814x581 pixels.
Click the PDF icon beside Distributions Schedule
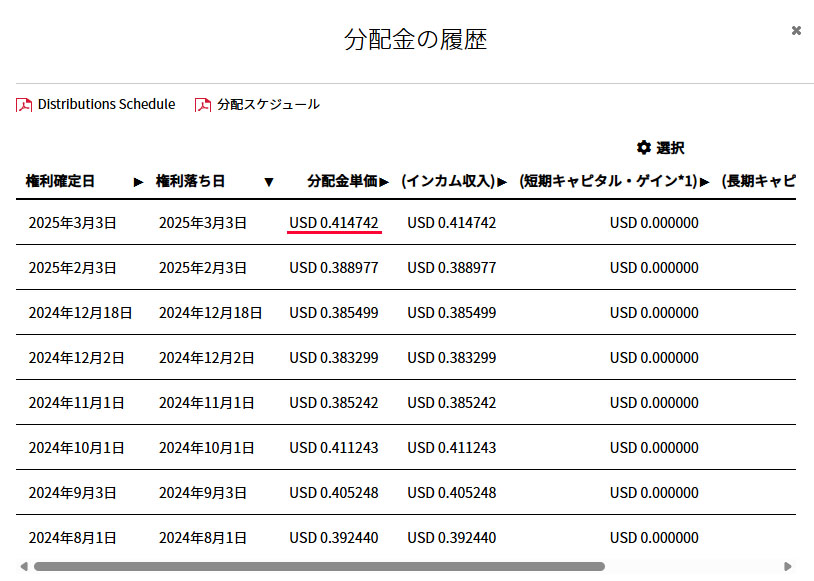pos(24,105)
